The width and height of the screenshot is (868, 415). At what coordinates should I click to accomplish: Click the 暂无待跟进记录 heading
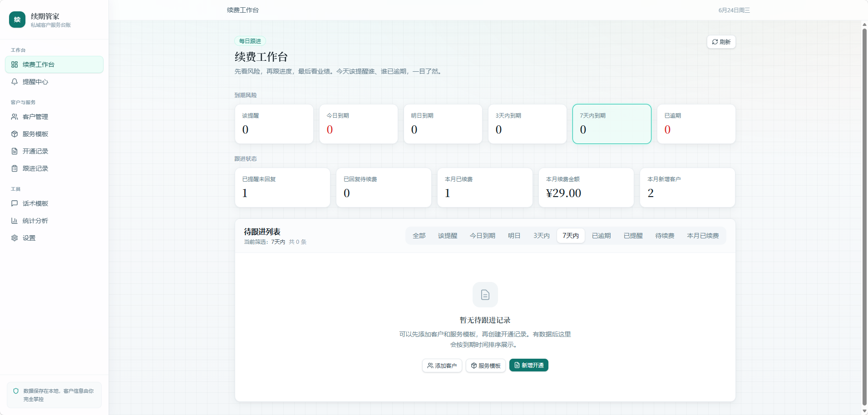tap(485, 320)
